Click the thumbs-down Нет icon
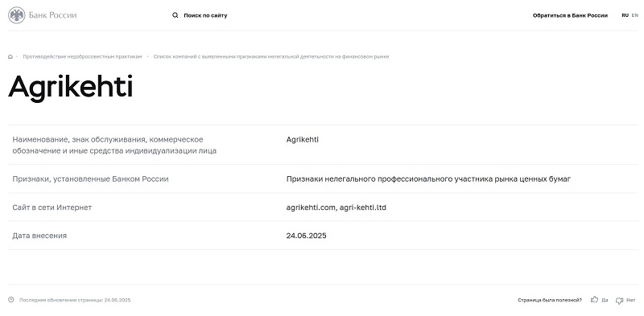Viewport: 644px width, 316px height. (x=619, y=301)
